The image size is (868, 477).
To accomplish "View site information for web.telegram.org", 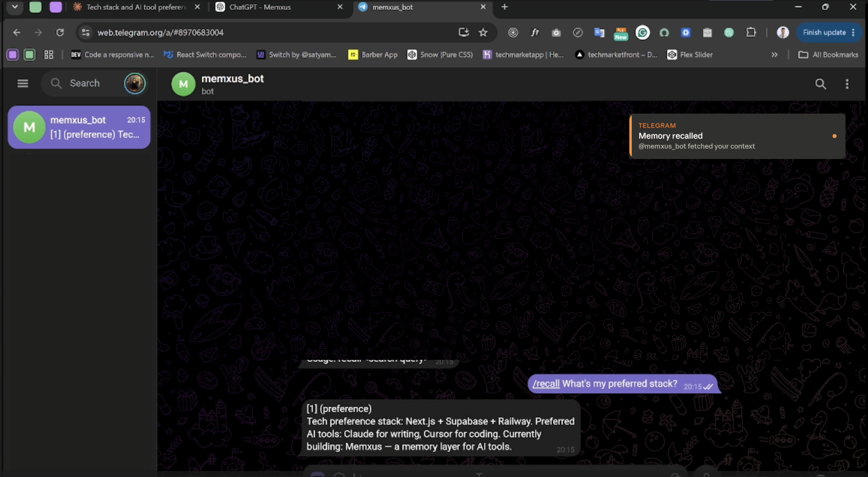I will [x=86, y=33].
